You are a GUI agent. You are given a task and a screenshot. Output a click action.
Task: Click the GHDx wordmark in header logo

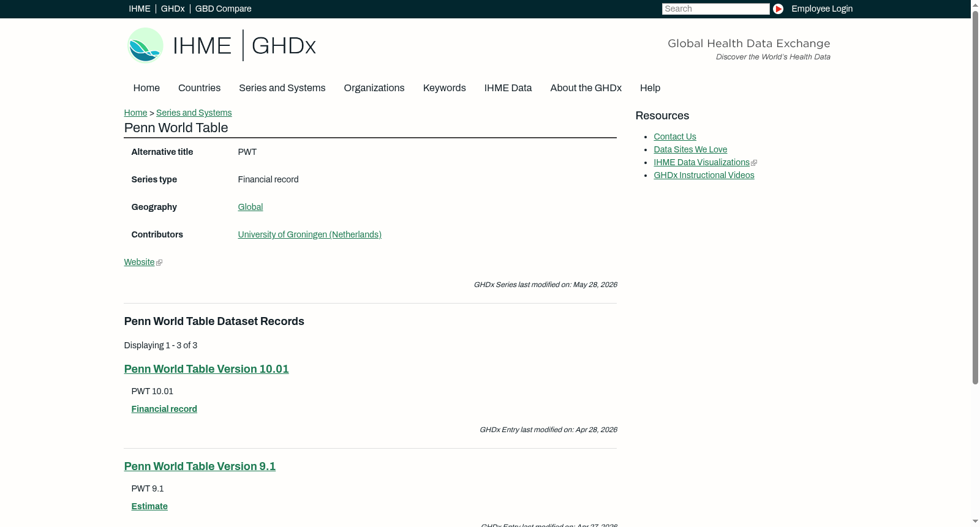pyautogui.click(x=284, y=46)
